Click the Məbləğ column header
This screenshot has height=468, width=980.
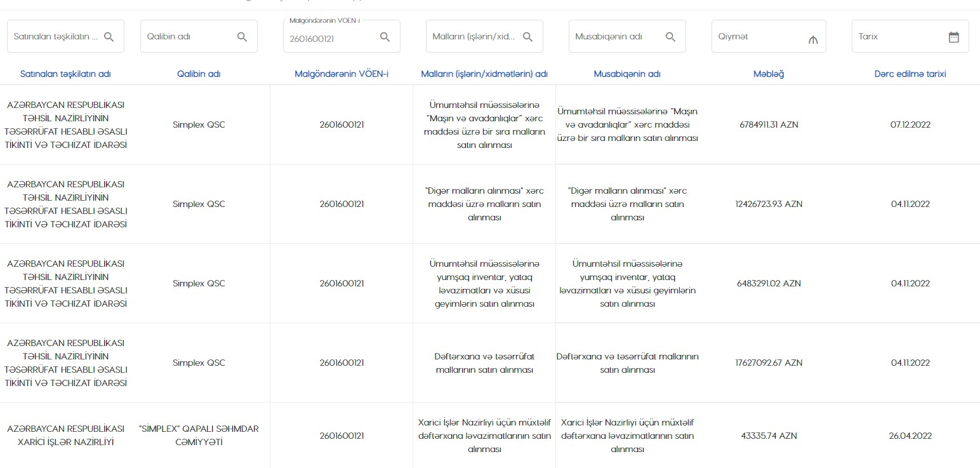[x=769, y=74]
